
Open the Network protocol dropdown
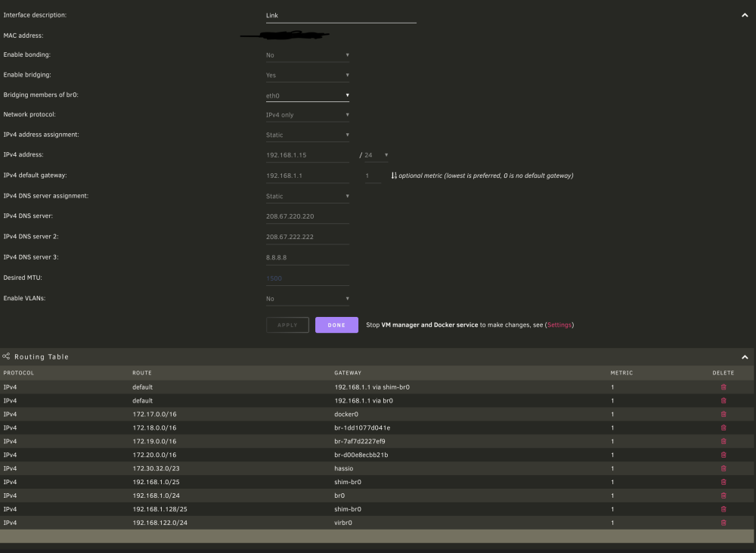[x=308, y=115]
